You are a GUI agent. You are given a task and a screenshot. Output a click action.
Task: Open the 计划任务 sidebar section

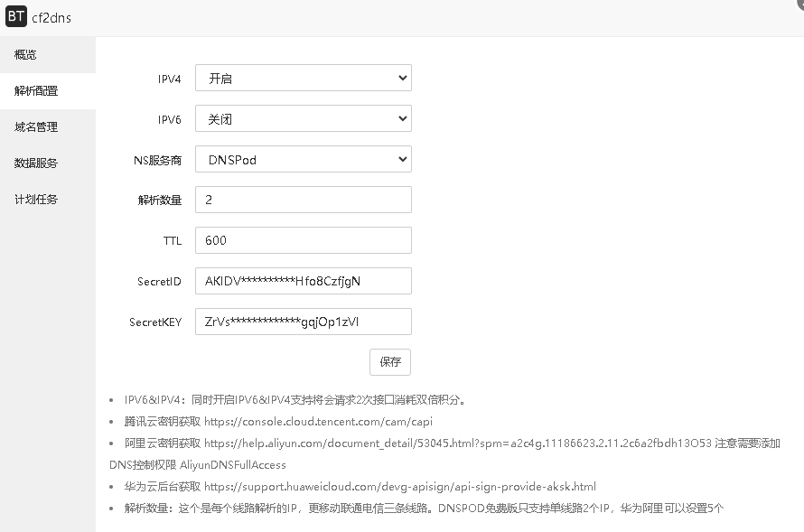pyautogui.click(x=35, y=199)
